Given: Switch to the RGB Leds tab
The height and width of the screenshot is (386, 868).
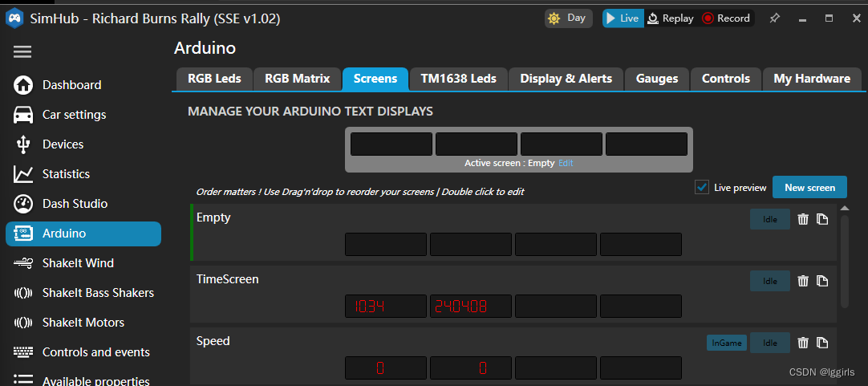Looking at the screenshot, I should pyautogui.click(x=214, y=79).
